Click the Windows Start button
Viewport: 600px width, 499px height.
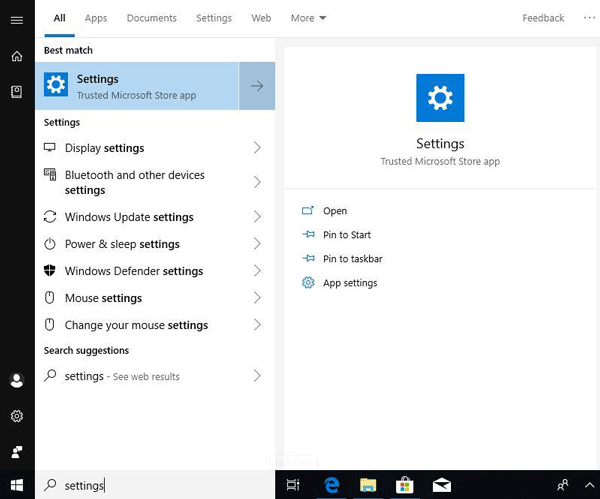pos(17,485)
